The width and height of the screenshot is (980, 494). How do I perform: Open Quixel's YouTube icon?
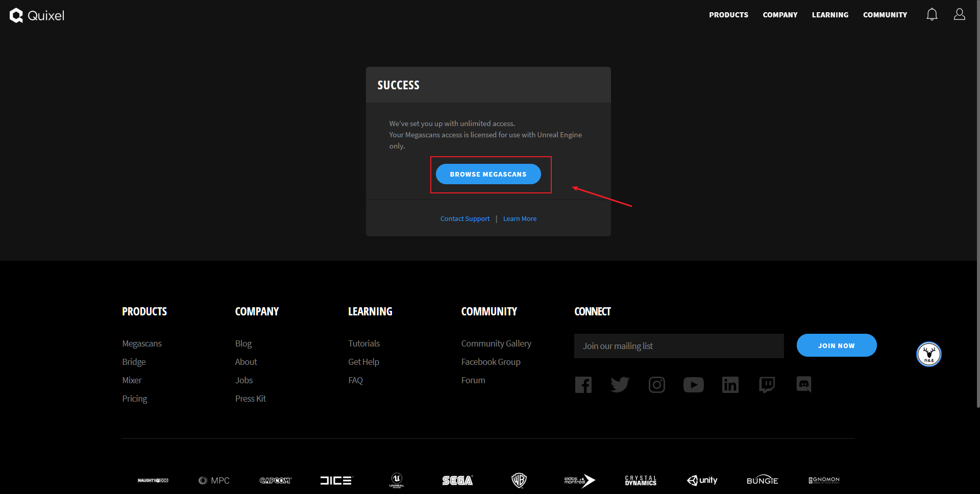pos(694,385)
